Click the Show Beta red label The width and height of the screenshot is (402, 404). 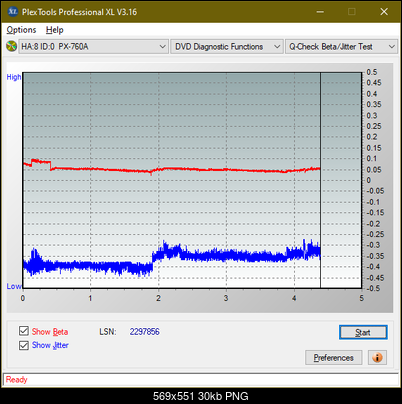tap(50, 332)
